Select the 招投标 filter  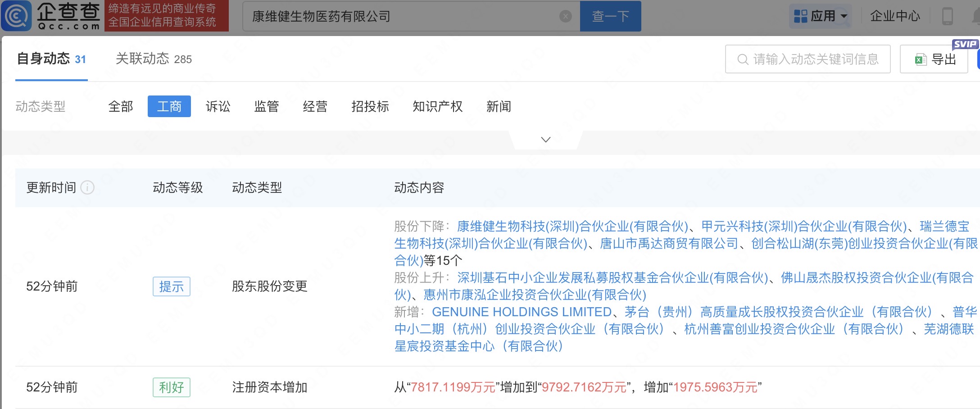click(370, 106)
